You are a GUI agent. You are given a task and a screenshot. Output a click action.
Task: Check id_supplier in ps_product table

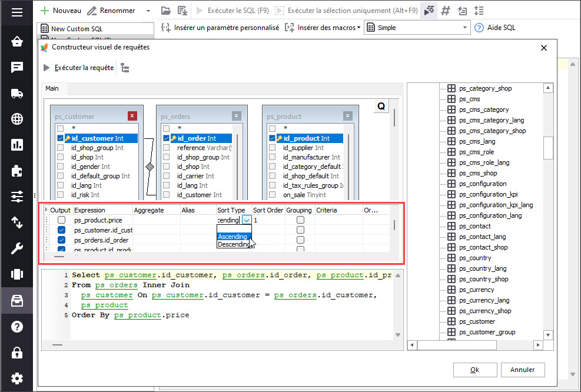273,148
